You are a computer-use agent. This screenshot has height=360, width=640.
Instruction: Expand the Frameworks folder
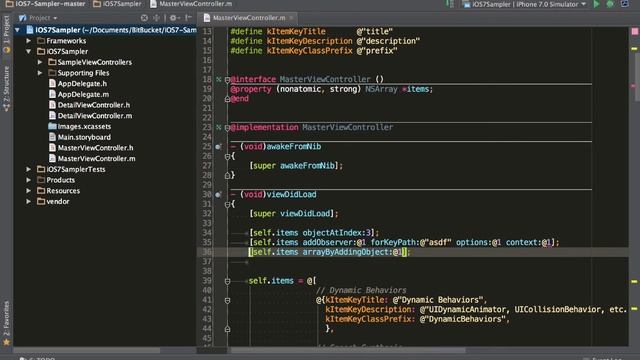(28, 41)
